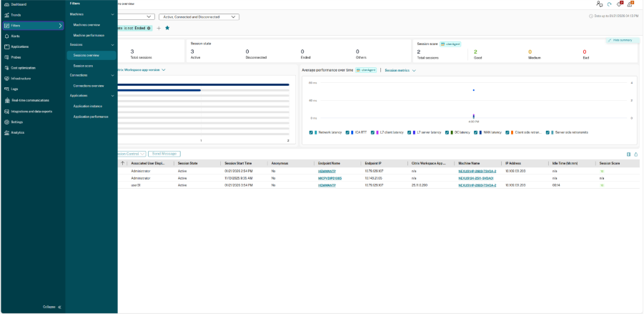Viewport: 644px width, 314px height.
Task: Click the user feedback icon in header
Action: coord(599,4)
